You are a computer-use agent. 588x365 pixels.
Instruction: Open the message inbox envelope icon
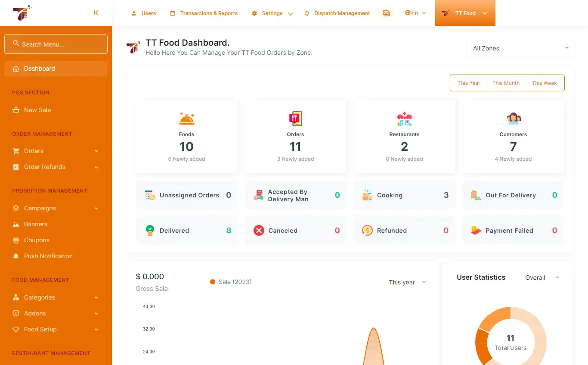386,13
